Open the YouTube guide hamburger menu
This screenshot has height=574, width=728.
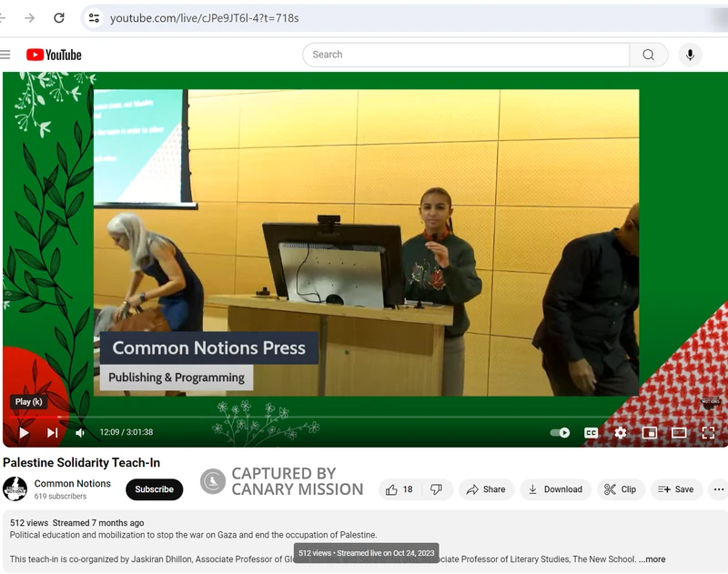(x=5, y=55)
